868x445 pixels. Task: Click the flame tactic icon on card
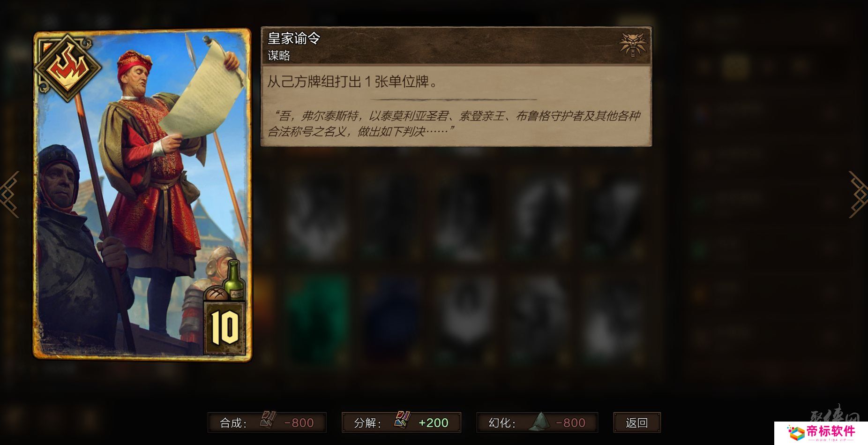[68, 67]
